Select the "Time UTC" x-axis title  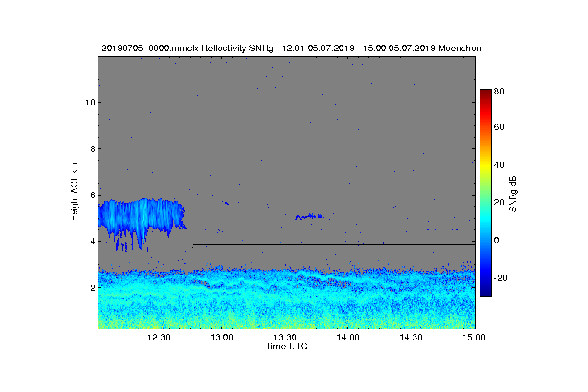pos(287,346)
